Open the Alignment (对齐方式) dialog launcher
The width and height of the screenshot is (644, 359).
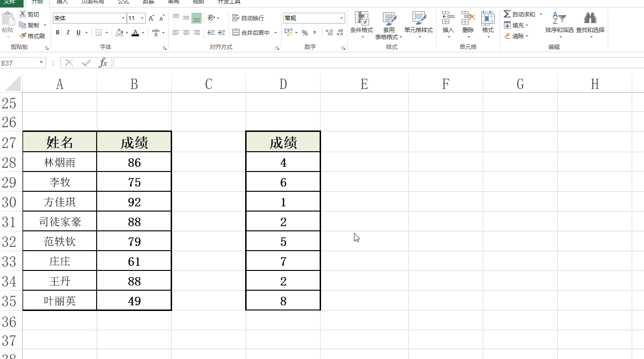pyautogui.click(x=277, y=48)
